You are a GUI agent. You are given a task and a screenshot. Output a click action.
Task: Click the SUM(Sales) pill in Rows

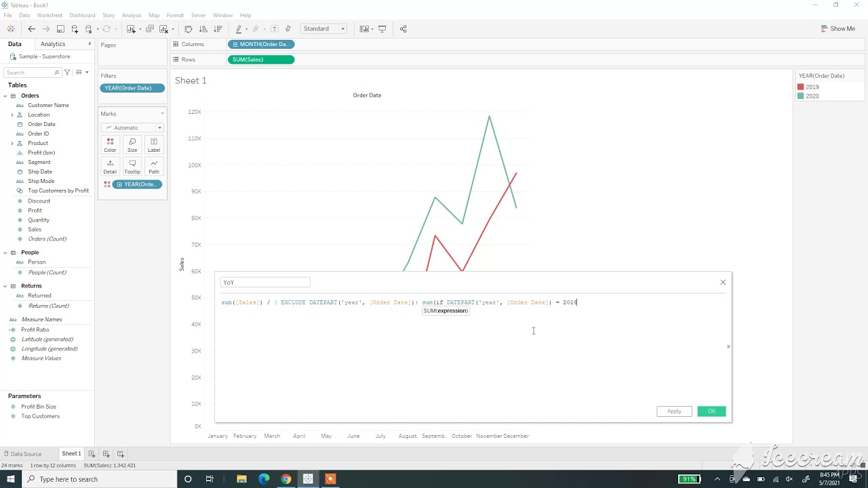click(261, 60)
